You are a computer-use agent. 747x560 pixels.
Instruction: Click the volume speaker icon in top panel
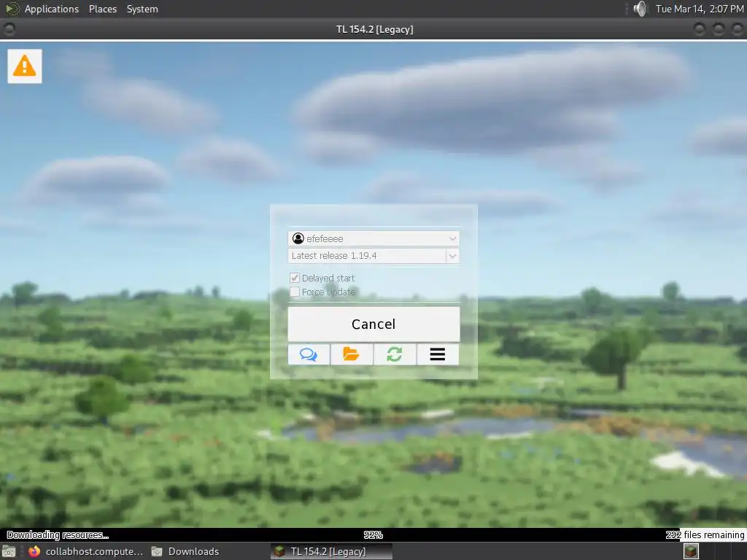tap(640, 9)
